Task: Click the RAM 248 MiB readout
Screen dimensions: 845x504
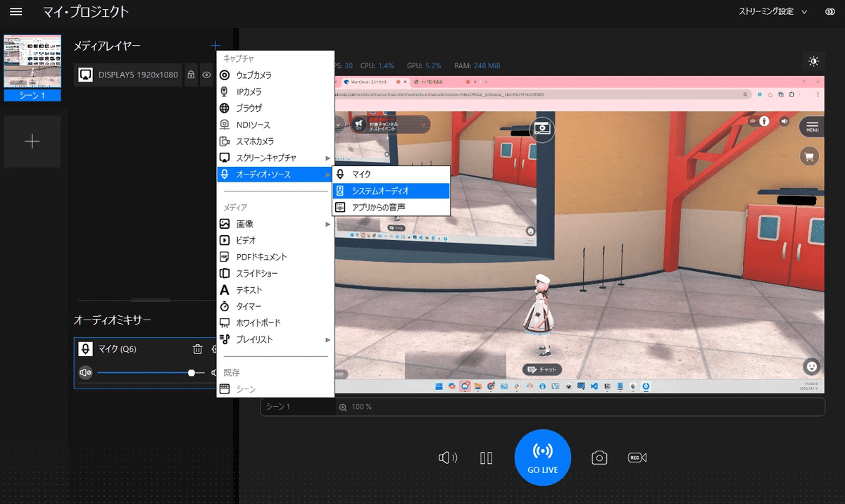Action: [477, 65]
